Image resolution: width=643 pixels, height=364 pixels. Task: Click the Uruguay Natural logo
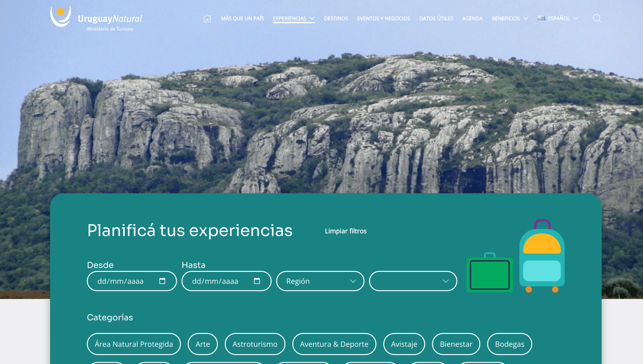(96, 18)
